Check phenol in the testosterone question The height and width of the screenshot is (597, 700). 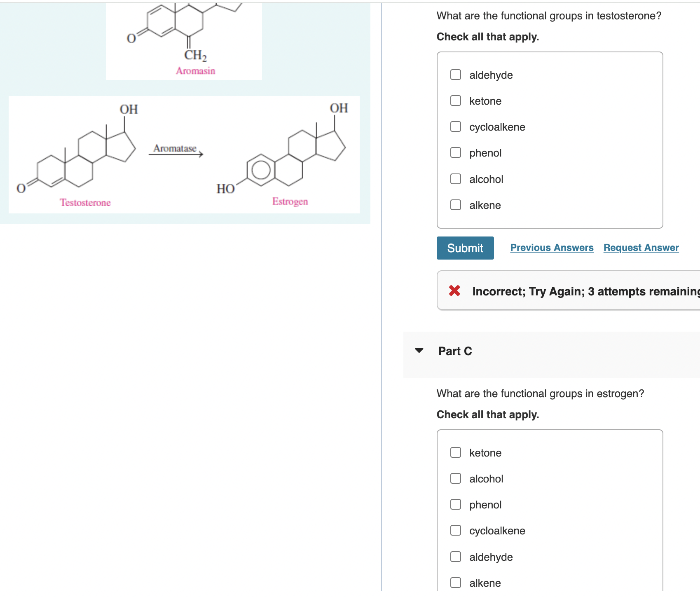coord(455,152)
